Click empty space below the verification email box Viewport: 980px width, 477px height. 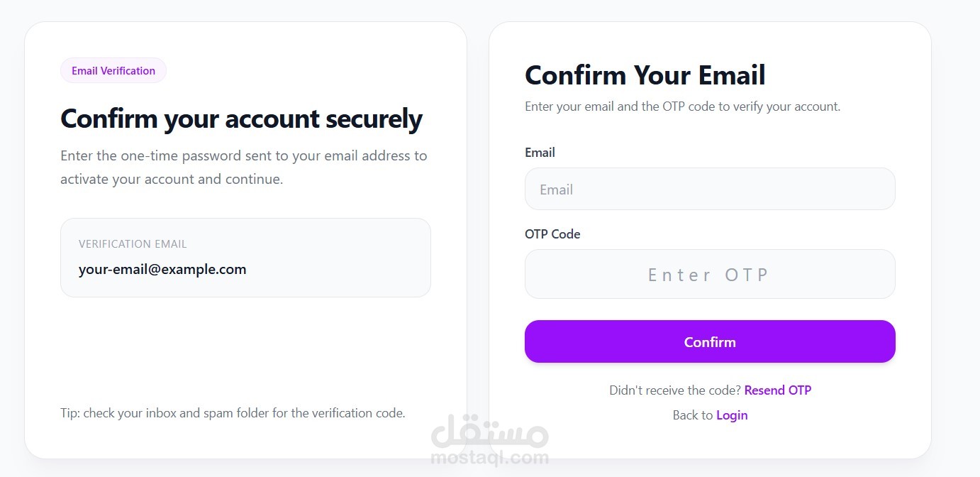245,348
